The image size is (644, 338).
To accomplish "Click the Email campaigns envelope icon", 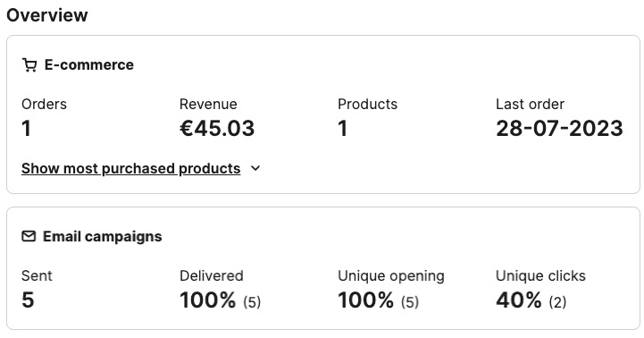I will 29,236.
